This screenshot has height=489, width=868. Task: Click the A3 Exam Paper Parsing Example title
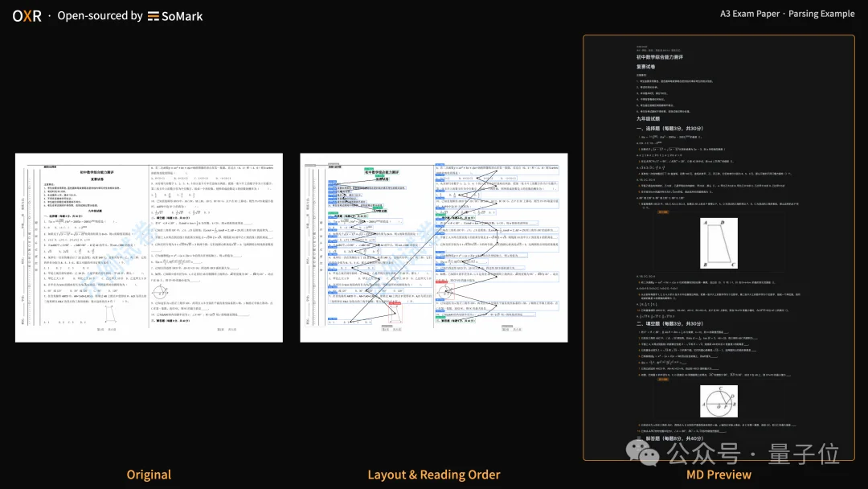787,14
